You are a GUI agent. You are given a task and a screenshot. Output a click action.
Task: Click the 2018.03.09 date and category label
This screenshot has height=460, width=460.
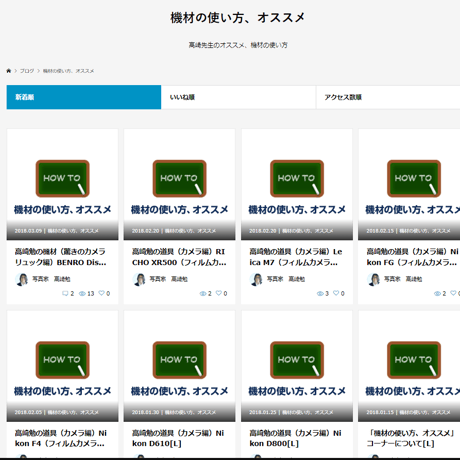coord(56,231)
